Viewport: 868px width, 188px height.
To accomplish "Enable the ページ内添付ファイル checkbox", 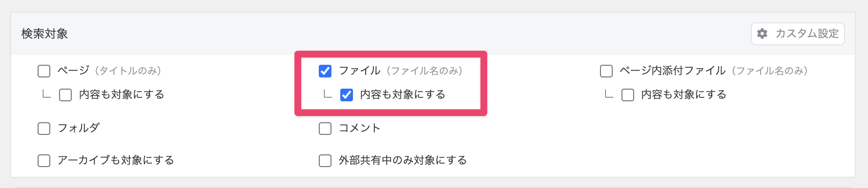I will (x=606, y=71).
